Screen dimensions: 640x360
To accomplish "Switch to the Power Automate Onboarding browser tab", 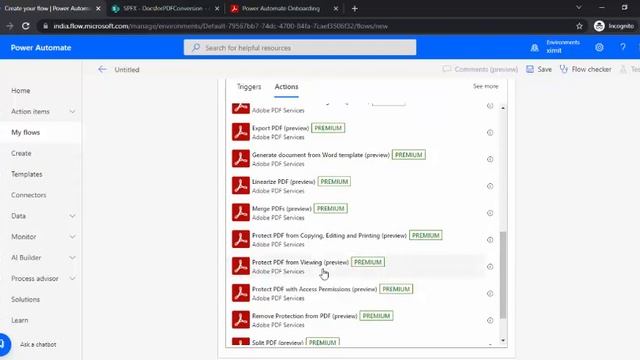I will [281, 9].
